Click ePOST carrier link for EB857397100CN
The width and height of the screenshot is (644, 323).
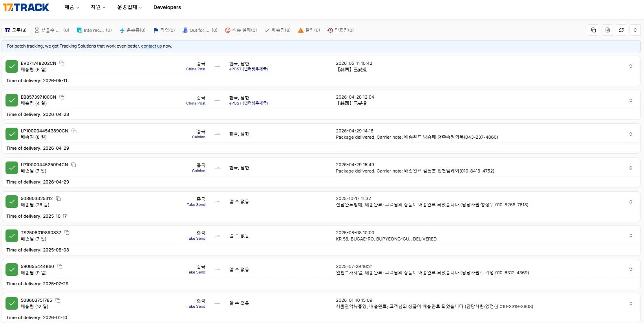(x=249, y=103)
